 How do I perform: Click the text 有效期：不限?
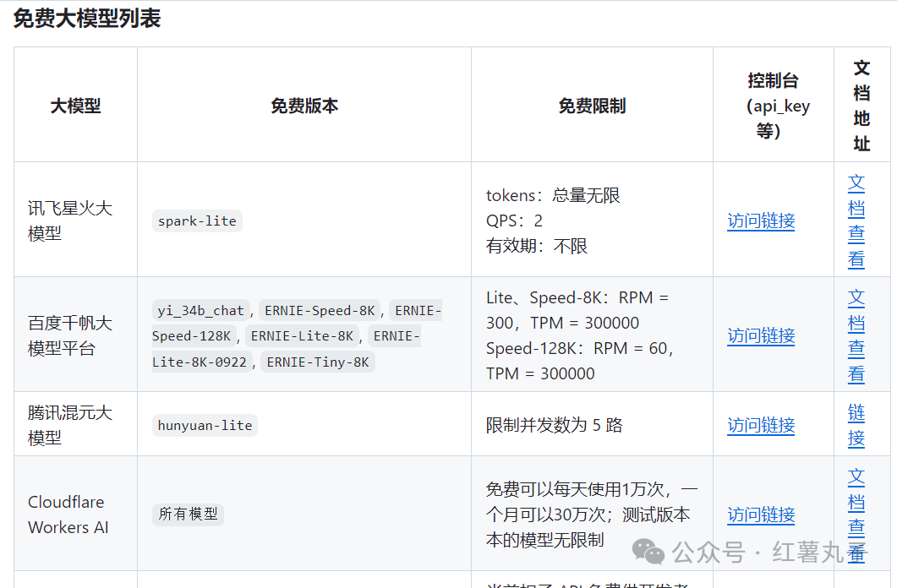click(537, 246)
